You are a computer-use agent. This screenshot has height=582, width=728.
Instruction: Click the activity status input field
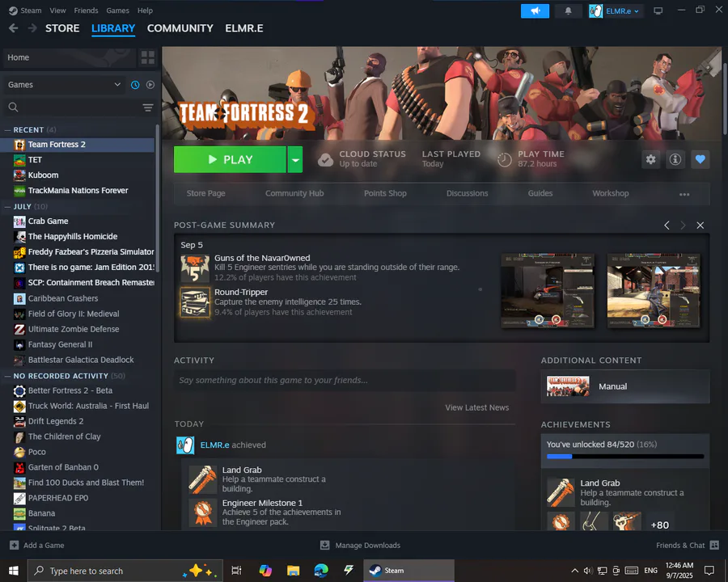tap(345, 381)
